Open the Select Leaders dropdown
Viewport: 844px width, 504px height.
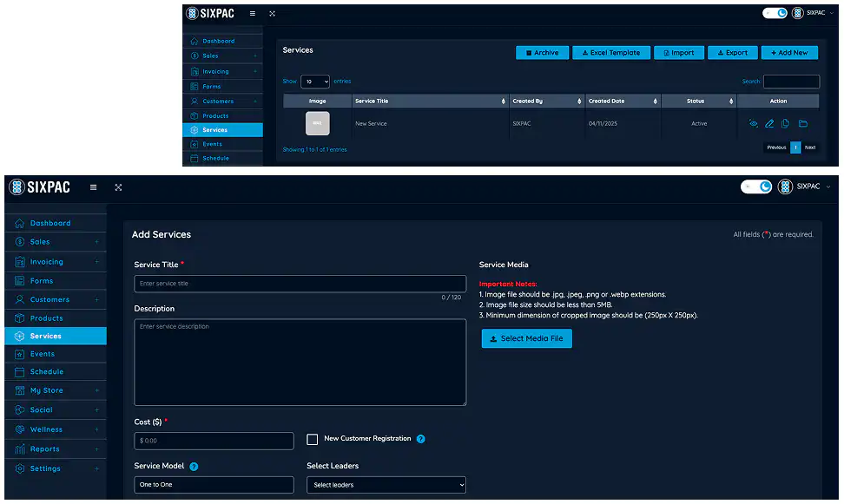click(386, 485)
